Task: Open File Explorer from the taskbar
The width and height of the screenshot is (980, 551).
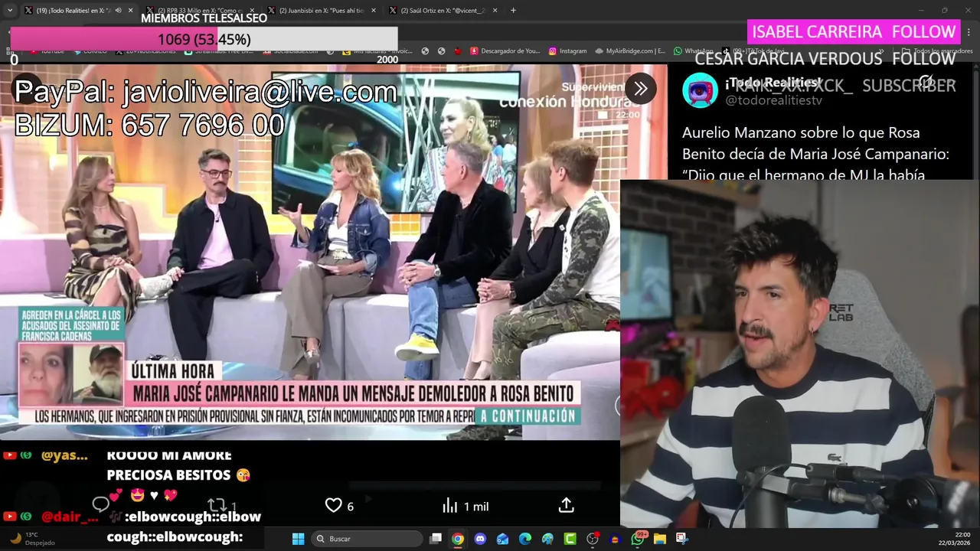Action: [x=660, y=539]
